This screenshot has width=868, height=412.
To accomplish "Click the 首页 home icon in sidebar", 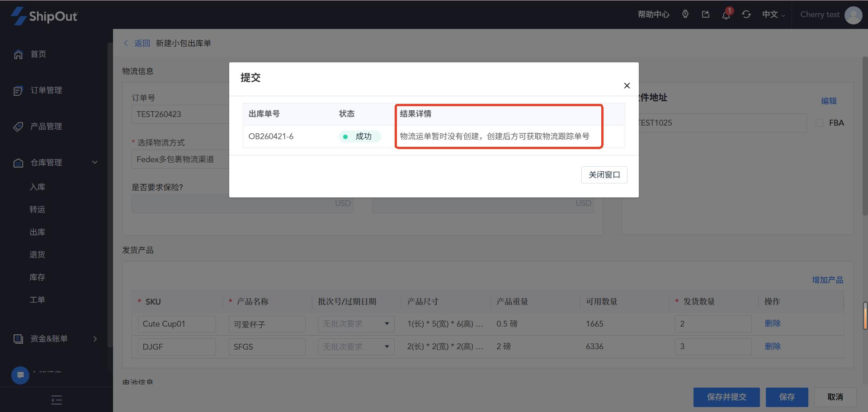I will (18, 54).
